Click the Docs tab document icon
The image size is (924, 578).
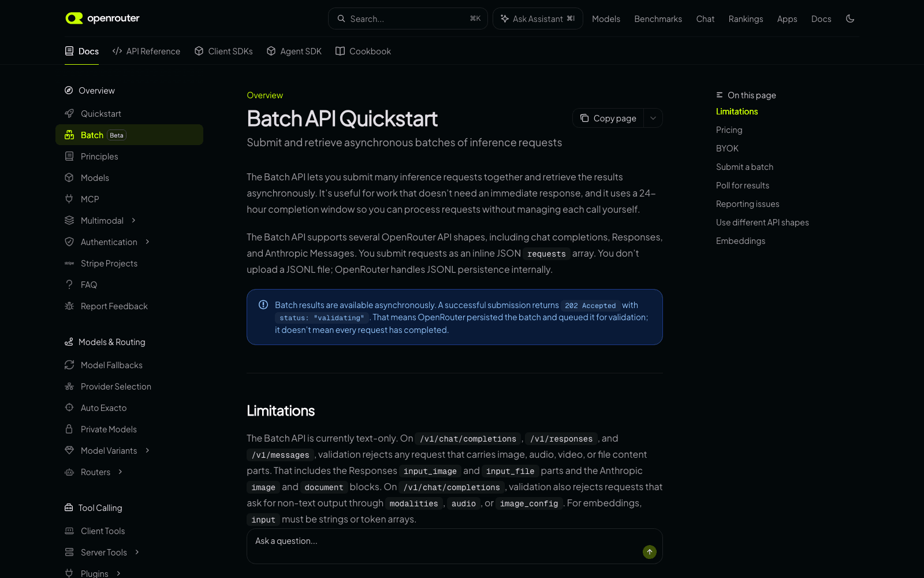coord(69,51)
